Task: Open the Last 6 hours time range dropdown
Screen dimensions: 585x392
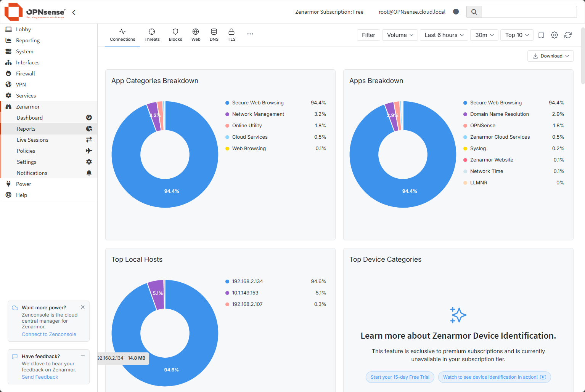Action: point(444,35)
